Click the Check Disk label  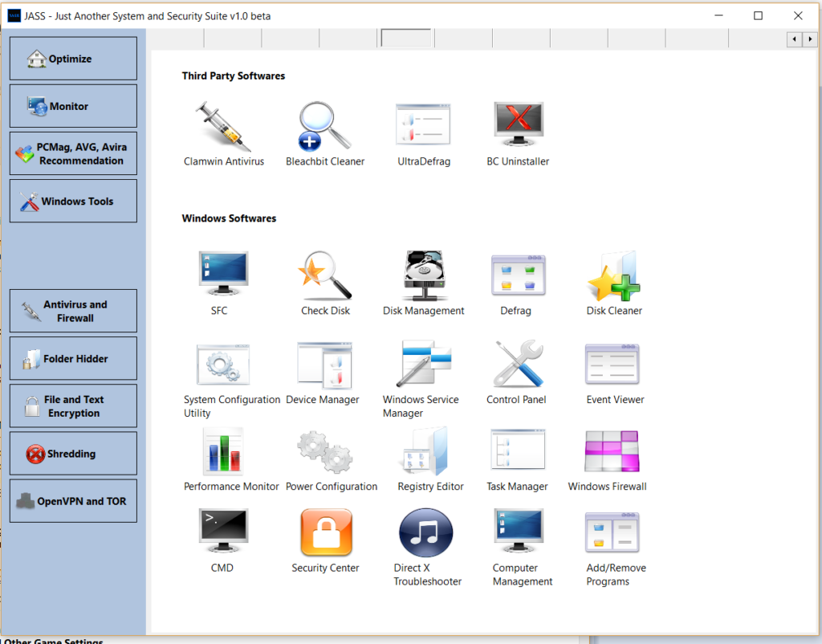pyautogui.click(x=326, y=311)
